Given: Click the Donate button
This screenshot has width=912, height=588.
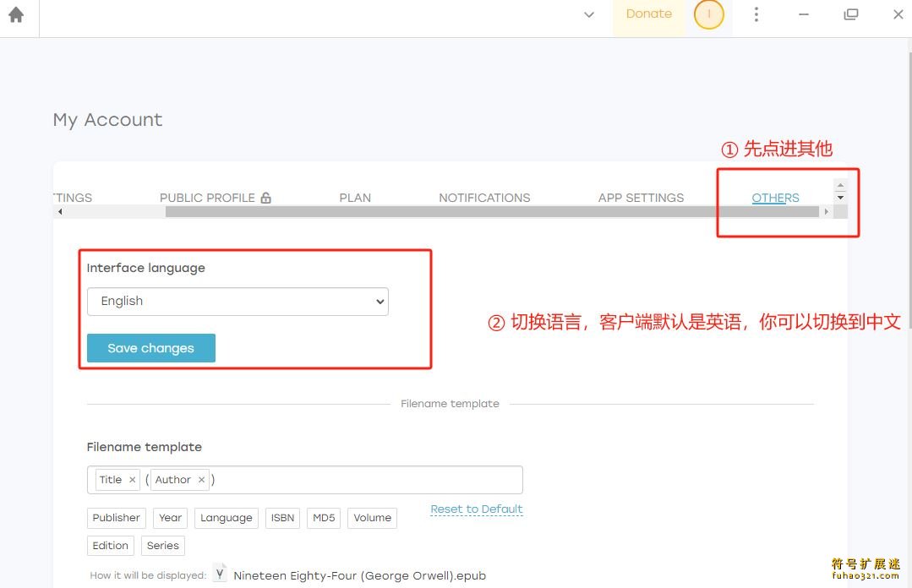Looking at the screenshot, I should [648, 14].
